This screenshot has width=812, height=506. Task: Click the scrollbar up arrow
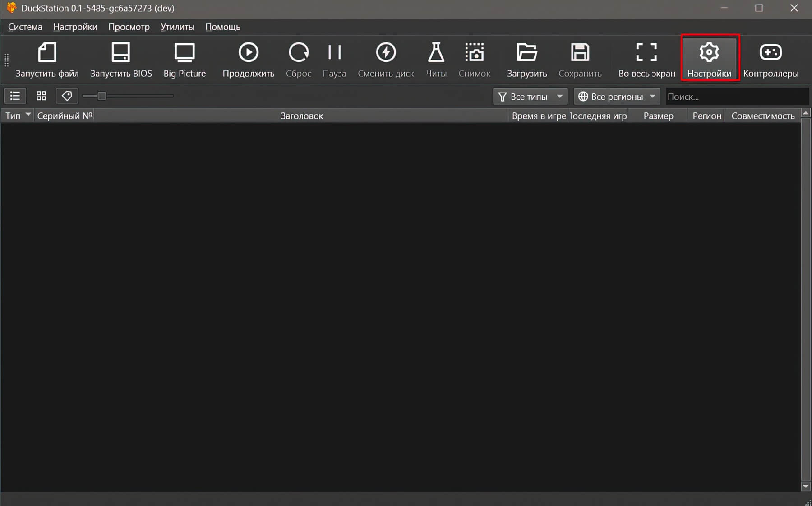pos(806,113)
